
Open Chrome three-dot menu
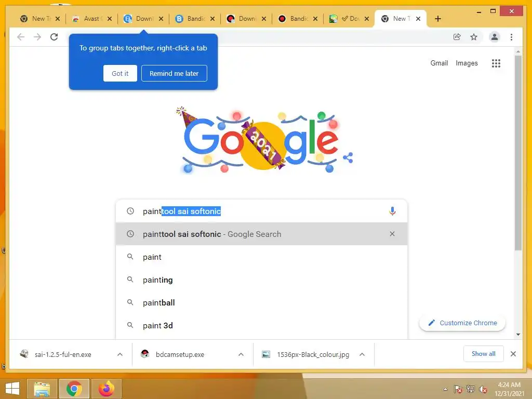coord(511,37)
